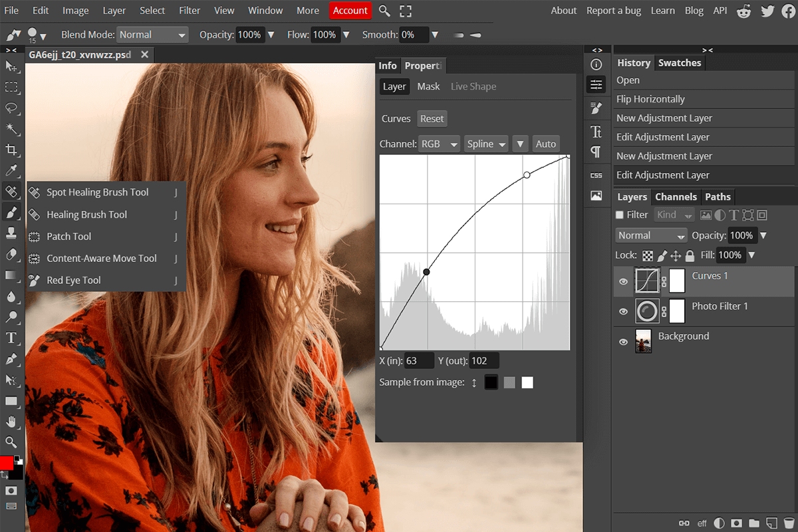
Task: Open Reddit link icon
Action: (745, 11)
